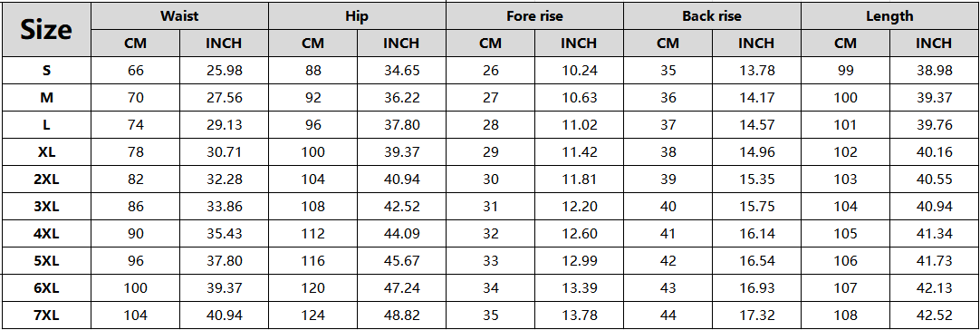Click the Hip column header
The height and width of the screenshot is (330, 980).
tap(357, 15)
